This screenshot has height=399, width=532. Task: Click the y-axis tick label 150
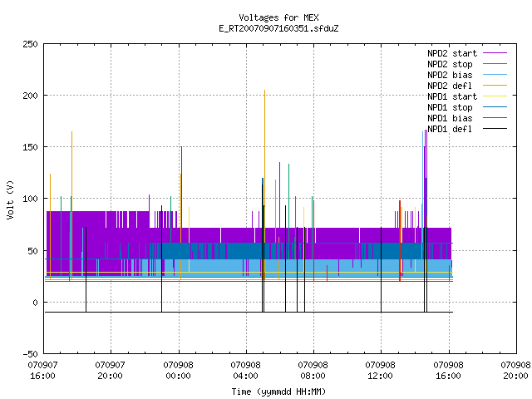click(x=30, y=147)
